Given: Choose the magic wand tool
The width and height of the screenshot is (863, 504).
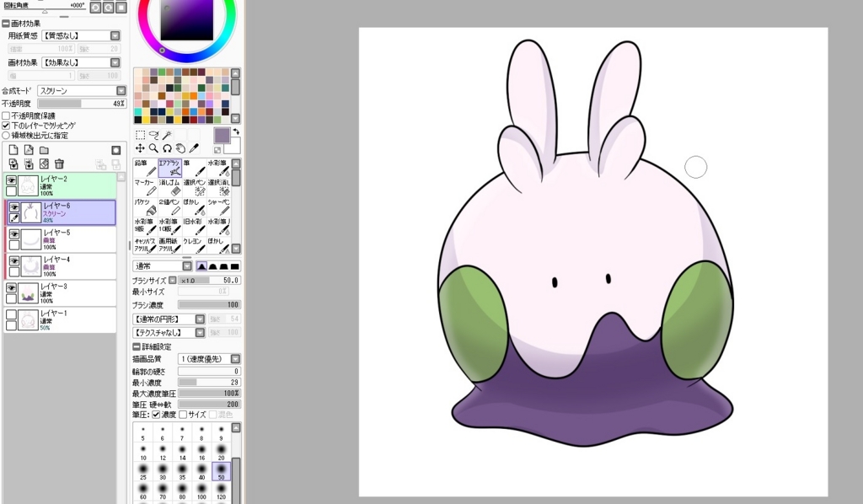Looking at the screenshot, I should click(168, 135).
